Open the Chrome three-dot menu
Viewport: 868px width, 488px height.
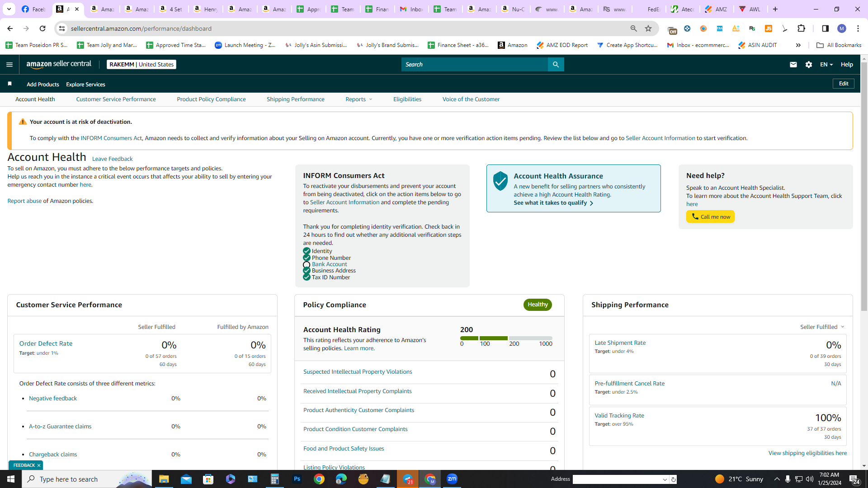858,28
